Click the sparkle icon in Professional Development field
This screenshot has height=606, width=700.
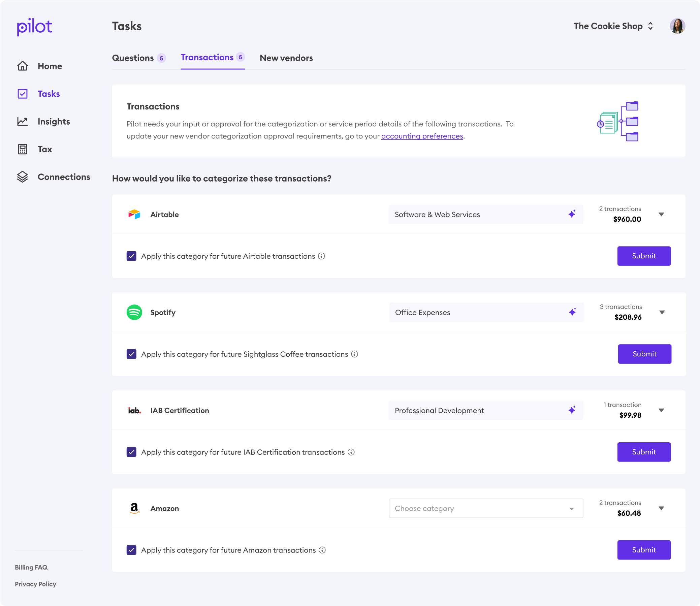tap(572, 410)
